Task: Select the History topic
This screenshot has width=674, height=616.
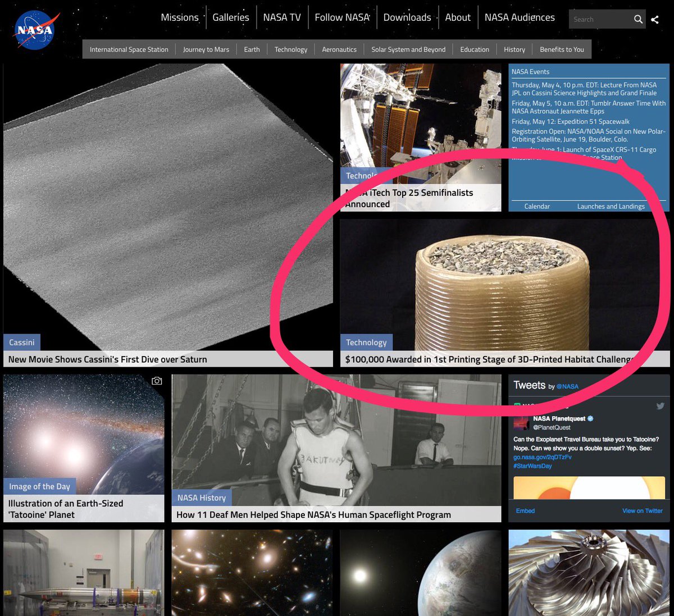Action: 514,49
